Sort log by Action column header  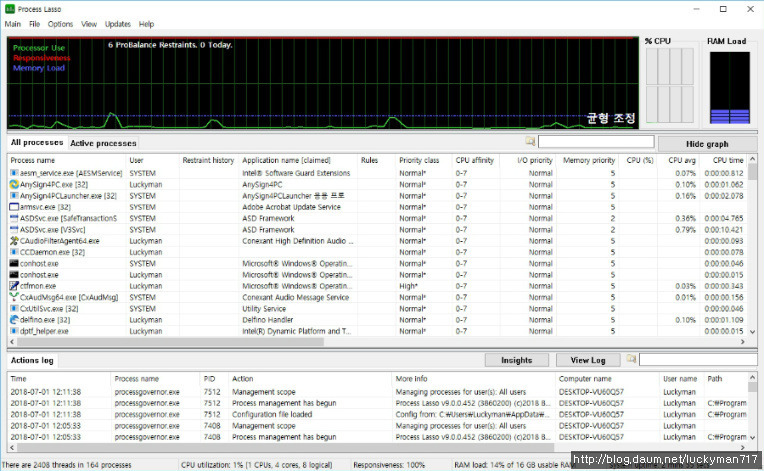(x=309, y=378)
